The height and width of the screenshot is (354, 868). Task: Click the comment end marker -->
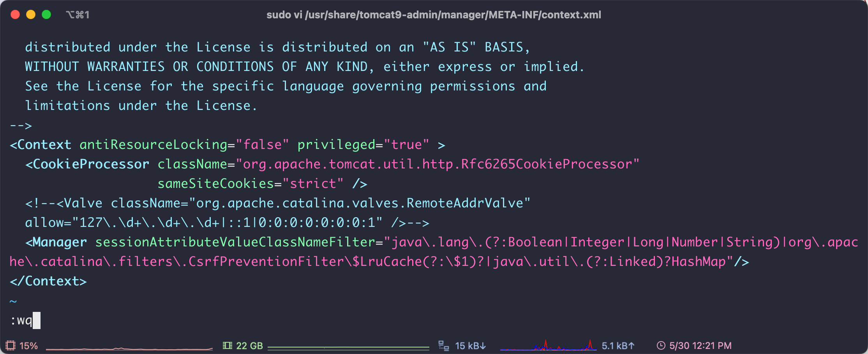[21, 126]
